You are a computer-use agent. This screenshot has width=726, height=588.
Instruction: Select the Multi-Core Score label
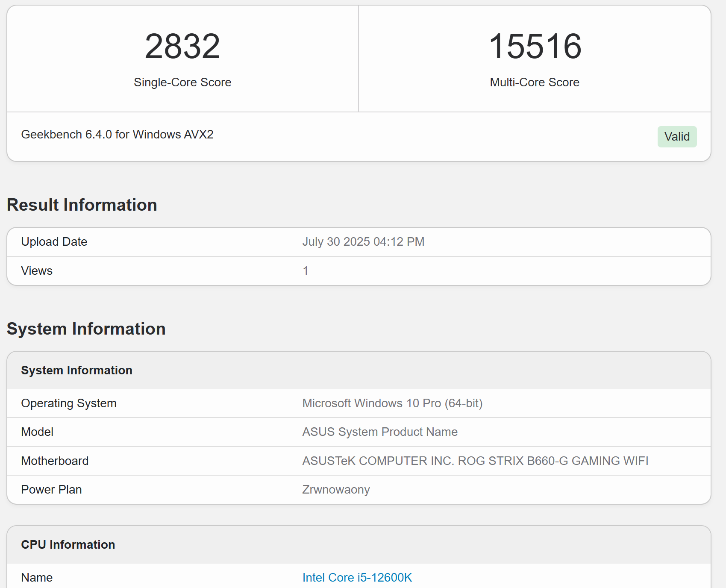point(535,82)
